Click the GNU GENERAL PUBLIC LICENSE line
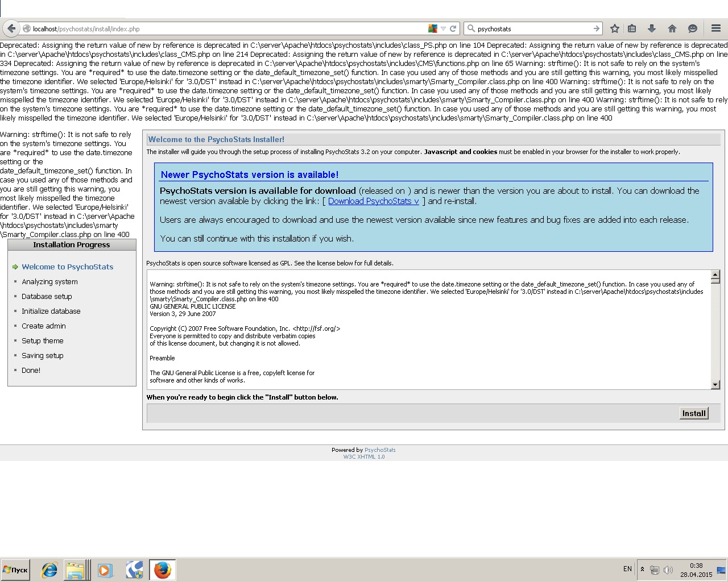This screenshot has width=728, height=582. tap(193, 306)
